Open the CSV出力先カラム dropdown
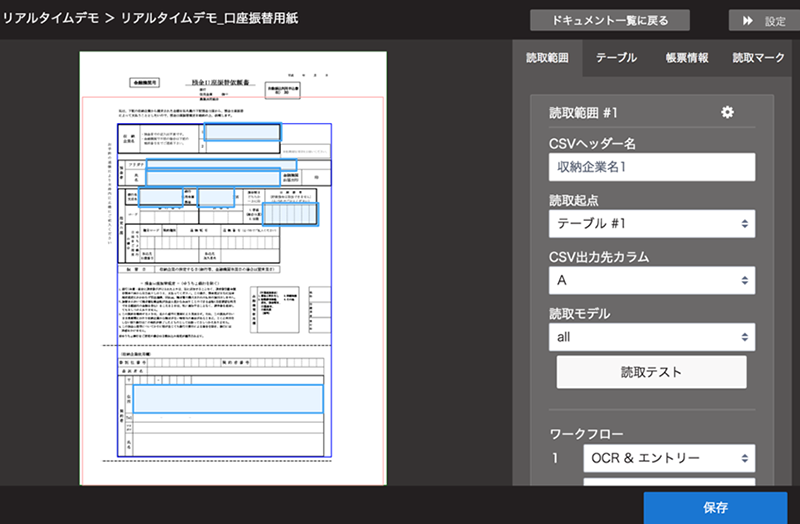 (x=652, y=281)
